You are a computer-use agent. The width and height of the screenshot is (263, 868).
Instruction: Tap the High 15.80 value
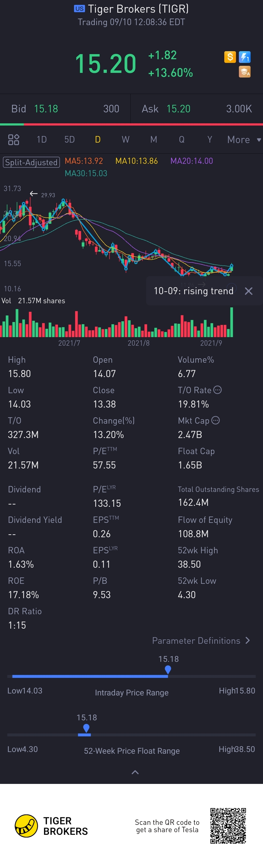(19, 374)
